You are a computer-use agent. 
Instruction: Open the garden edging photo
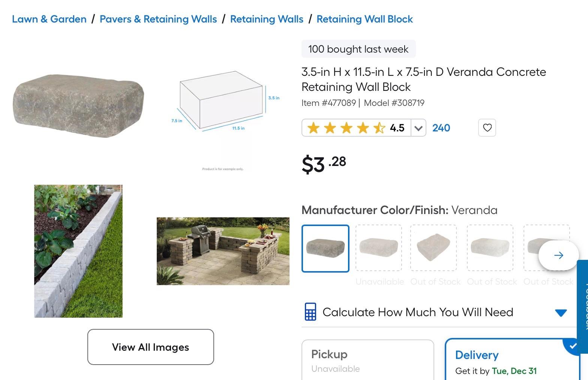(78, 251)
